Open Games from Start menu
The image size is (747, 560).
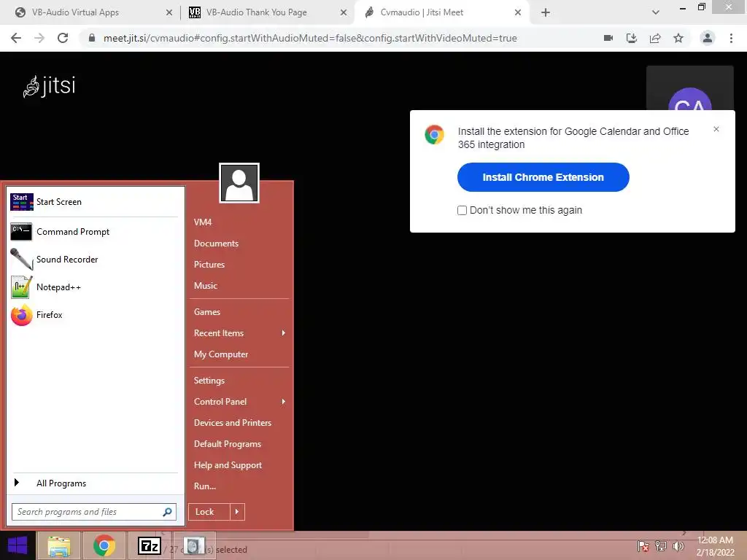point(206,312)
